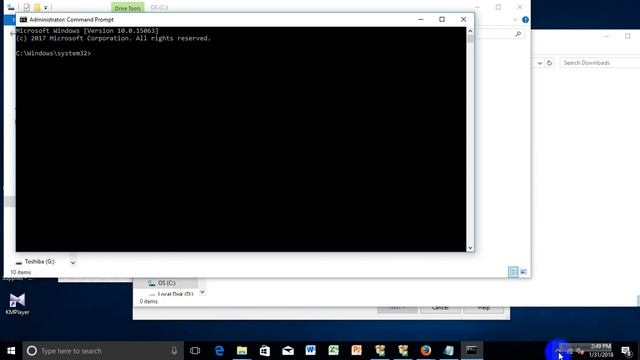Open the quick access toolbar customize dropdown
Image resolution: width=640 pixels, height=360 pixels.
point(46,8)
